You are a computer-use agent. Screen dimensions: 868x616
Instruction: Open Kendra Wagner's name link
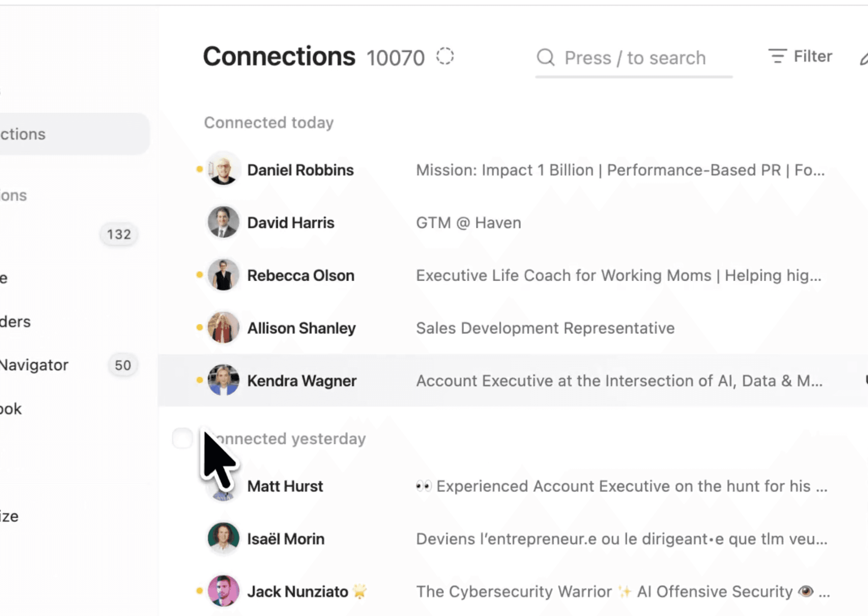click(301, 380)
